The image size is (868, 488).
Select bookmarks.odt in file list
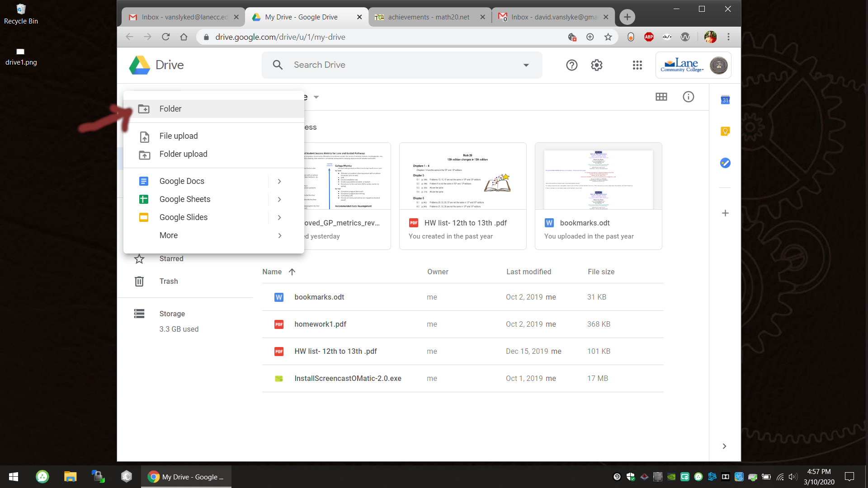[463, 297]
